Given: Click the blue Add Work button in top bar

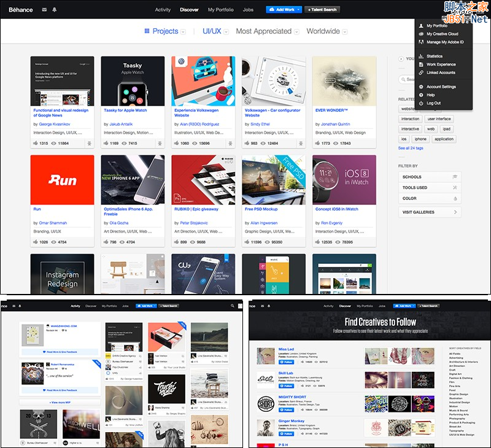Looking at the screenshot, I should tap(280, 10).
